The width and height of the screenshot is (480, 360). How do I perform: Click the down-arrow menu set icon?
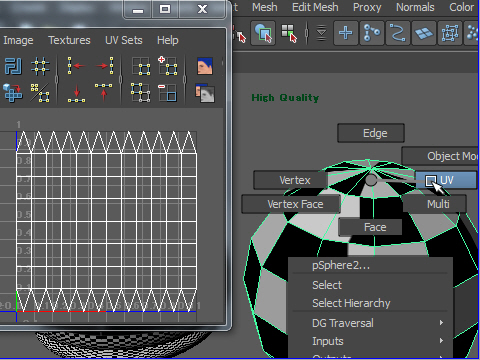click(x=321, y=33)
